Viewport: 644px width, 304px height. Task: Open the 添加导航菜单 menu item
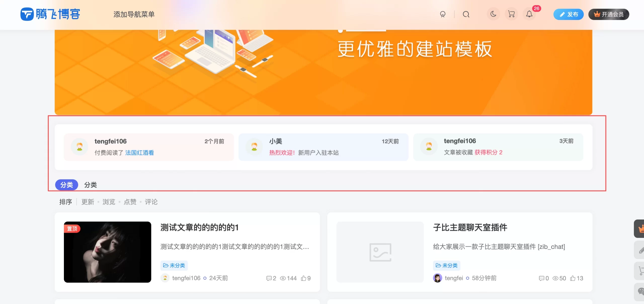[x=134, y=14]
